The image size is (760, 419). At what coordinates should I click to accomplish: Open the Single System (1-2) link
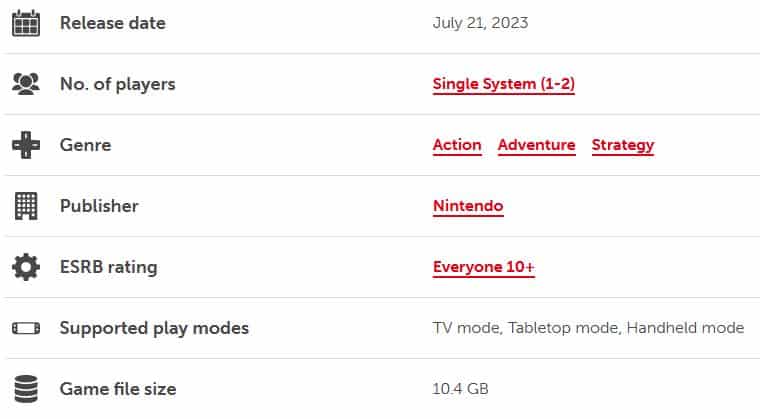(503, 84)
